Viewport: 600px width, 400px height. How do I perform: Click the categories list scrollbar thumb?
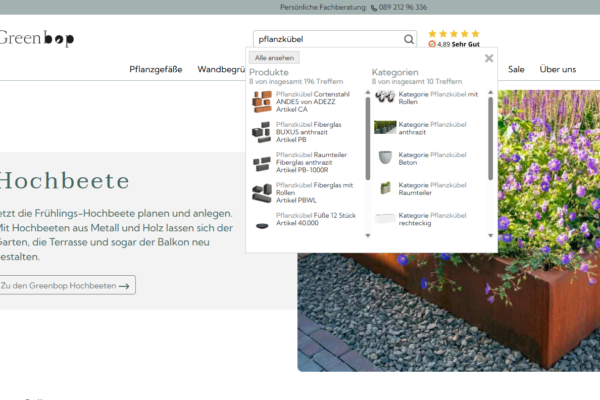click(491, 138)
